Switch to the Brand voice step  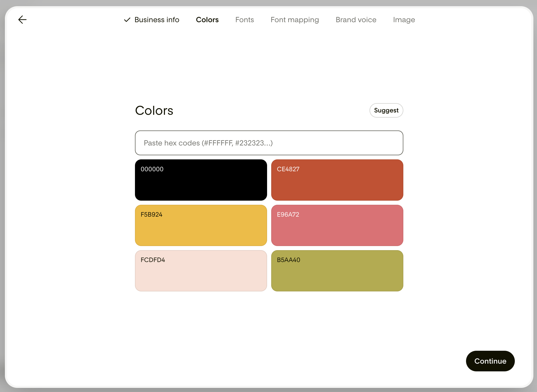pos(356,20)
